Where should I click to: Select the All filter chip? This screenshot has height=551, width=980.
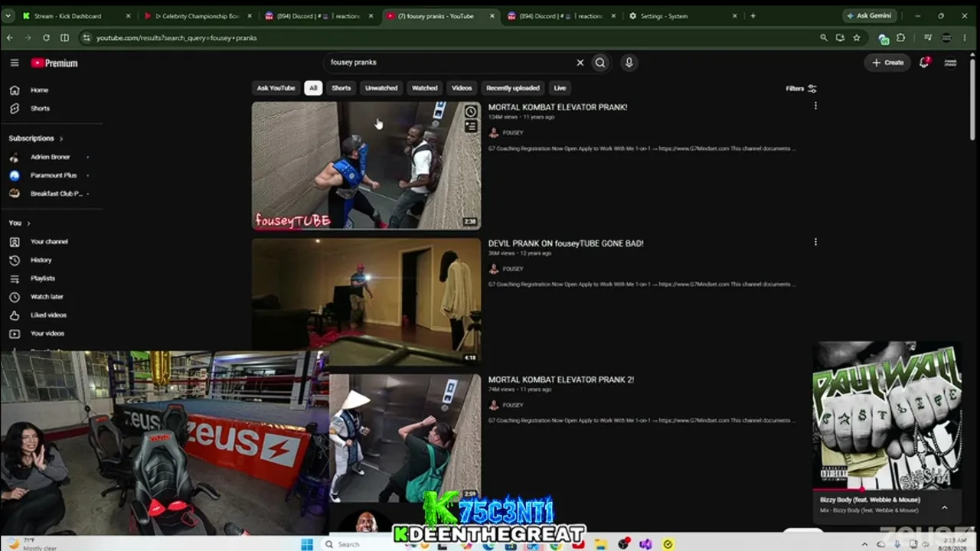[312, 88]
